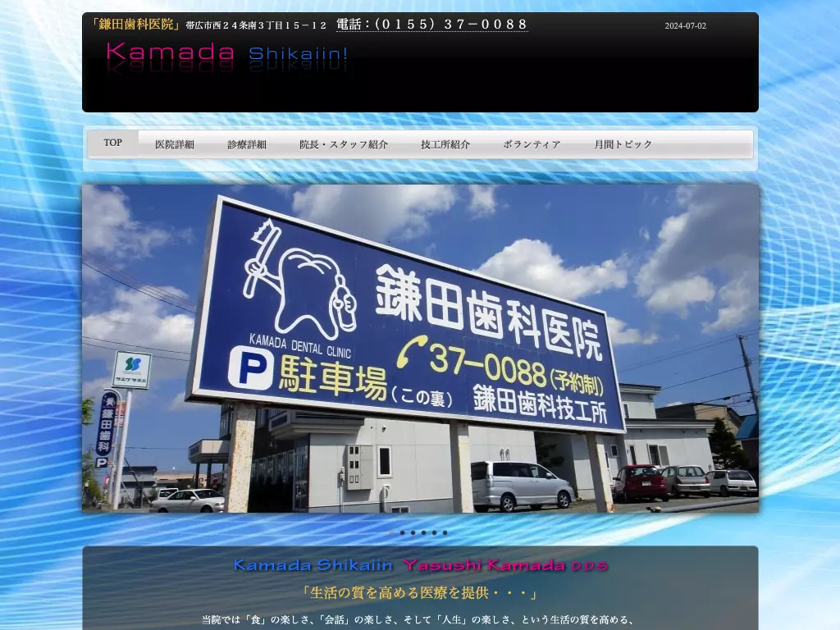This screenshot has width=840, height=630.
Task: Jump to the third slideshow dot
Action: pos(413,532)
